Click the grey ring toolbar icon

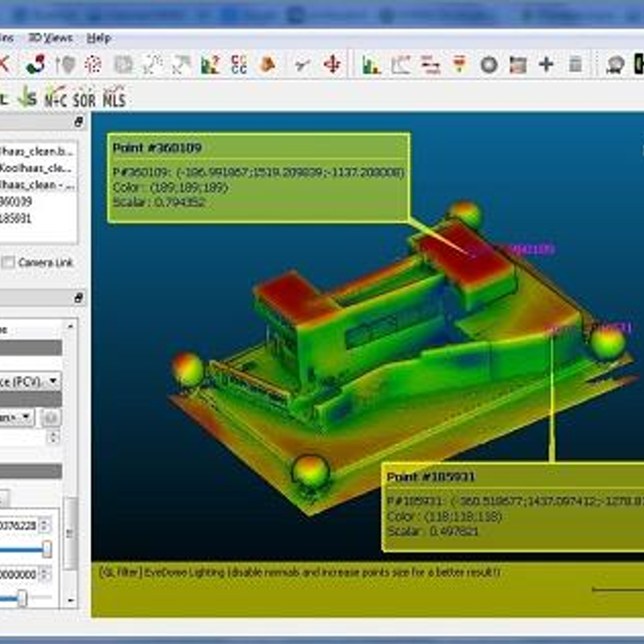pyautogui.click(x=488, y=65)
